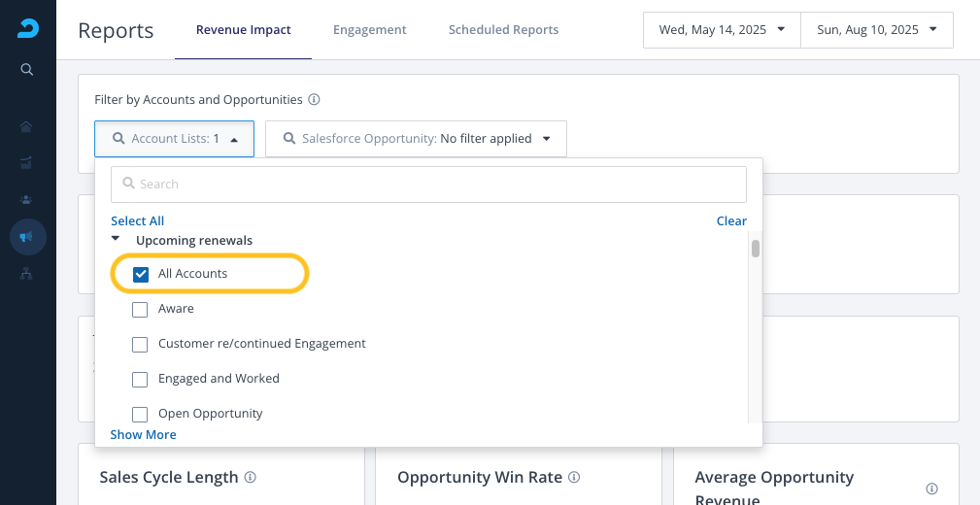980x505 pixels.
Task: Collapse the Upcoming renewals group
Action: click(116, 240)
